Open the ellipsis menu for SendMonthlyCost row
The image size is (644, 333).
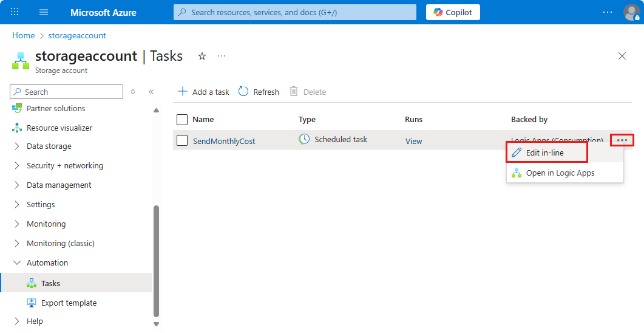pos(622,140)
